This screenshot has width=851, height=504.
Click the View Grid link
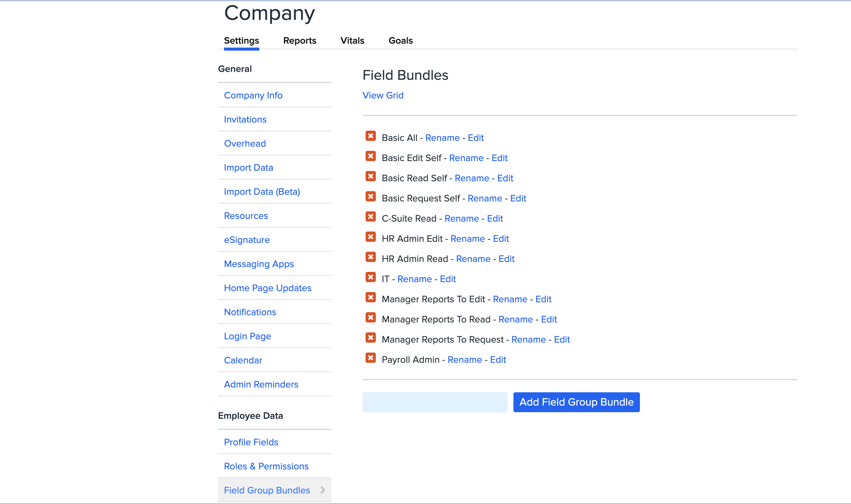click(x=383, y=95)
